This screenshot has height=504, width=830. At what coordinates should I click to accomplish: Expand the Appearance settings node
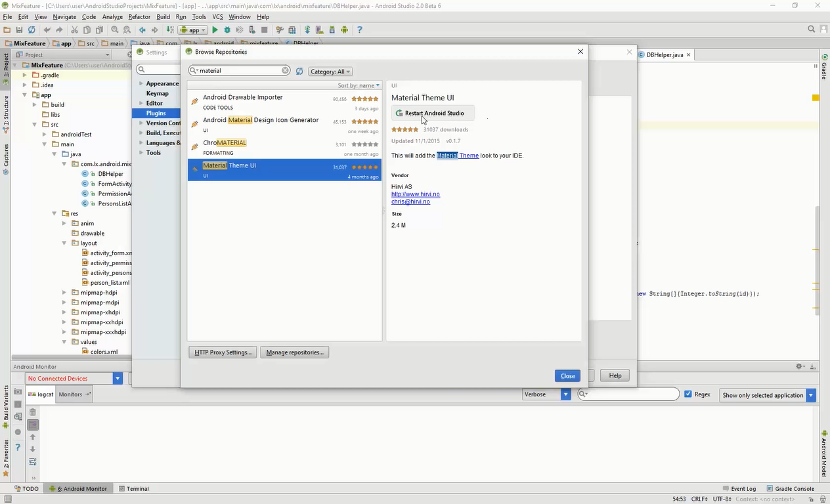click(x=141, y=84)
